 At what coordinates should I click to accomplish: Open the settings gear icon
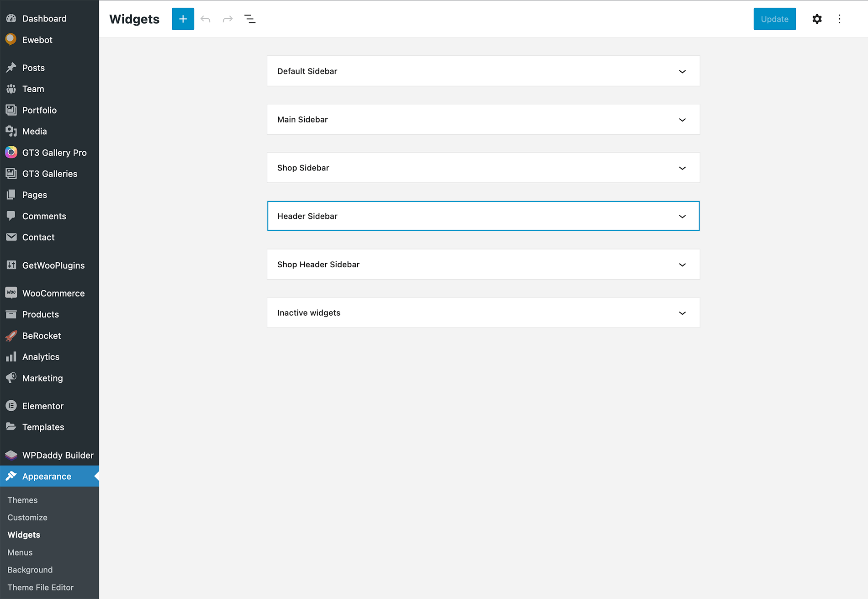click(817, 19)
